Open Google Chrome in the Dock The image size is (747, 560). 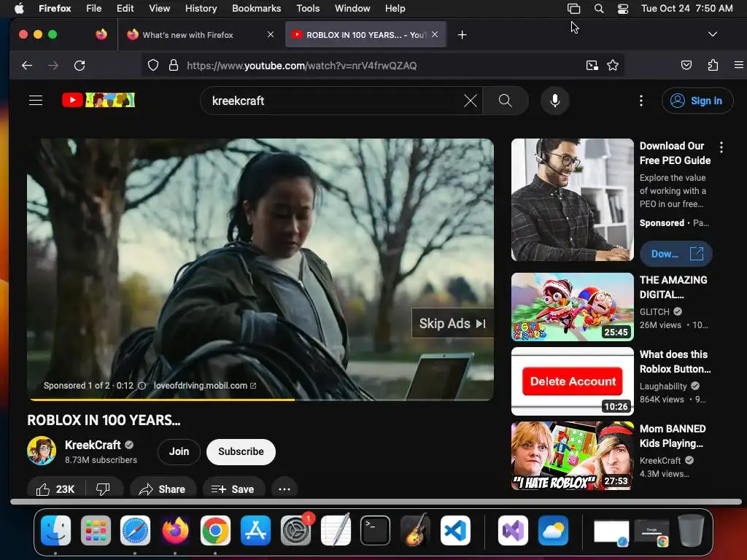(215, 530)
